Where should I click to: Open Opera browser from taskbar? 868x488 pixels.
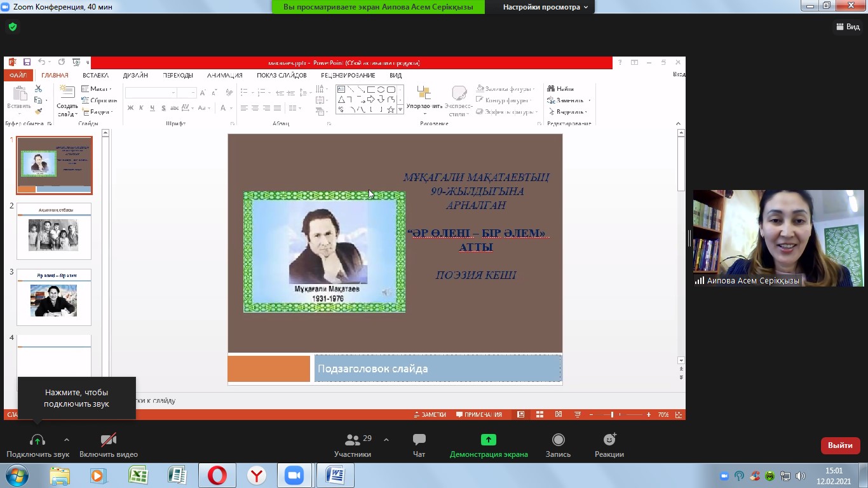point(217,475)
